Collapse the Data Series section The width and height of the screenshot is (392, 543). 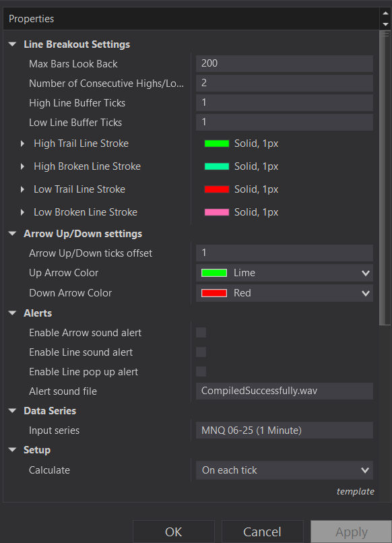click(x=13, y=411)
